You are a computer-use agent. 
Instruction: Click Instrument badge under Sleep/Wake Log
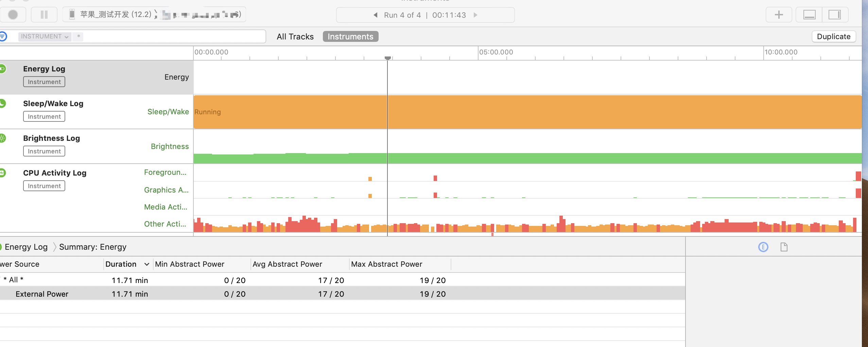coord(44,117)
